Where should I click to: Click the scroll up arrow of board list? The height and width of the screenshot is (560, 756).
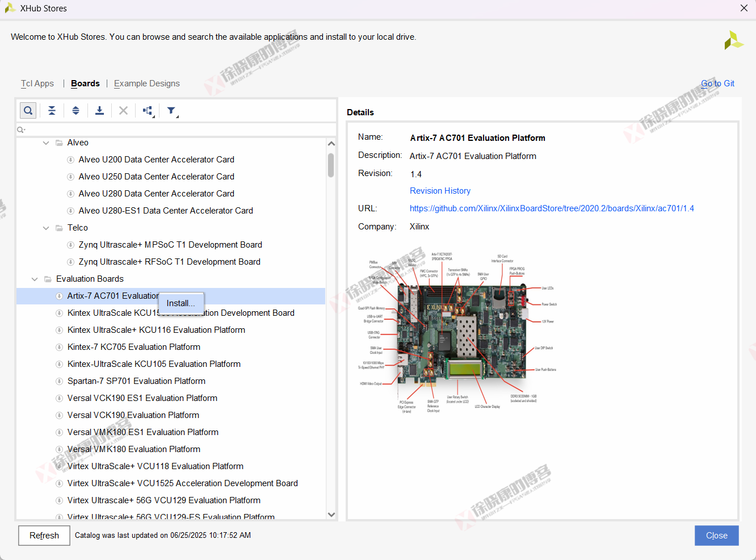(x=331, y=144)
